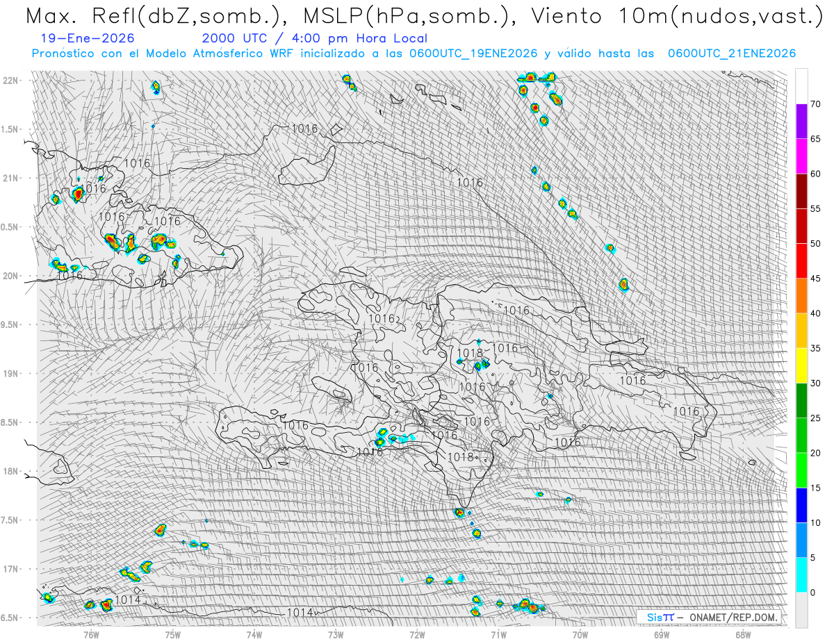834x644 pixels.
Task: Click the colorbar value '50'
Action: 817,244
